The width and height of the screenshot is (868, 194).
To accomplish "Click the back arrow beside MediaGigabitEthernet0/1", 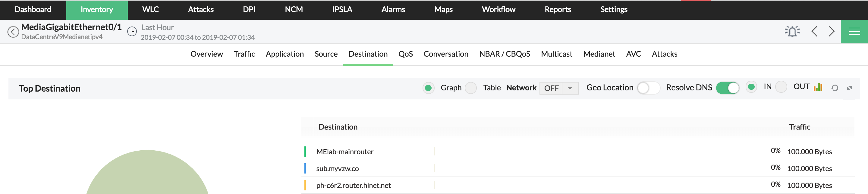I will click(x=13, y=32).
